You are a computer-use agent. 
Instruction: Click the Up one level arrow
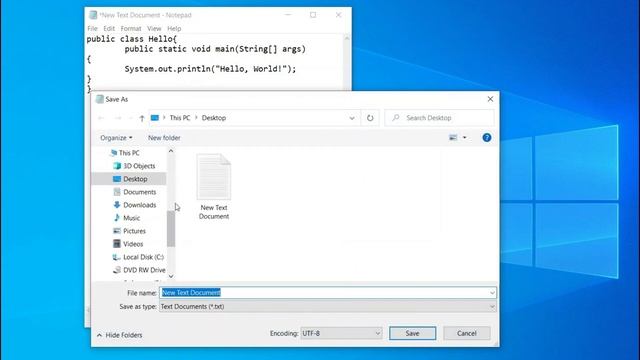142,118
